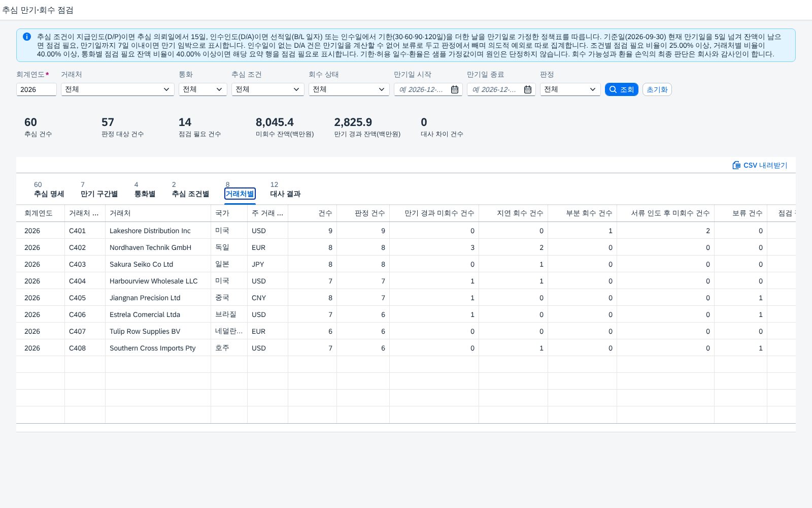The width and height of the screenshot is (812, 508).
Task: Select the Lakeshore Distribution Inc cell
Action: (158, 231)
